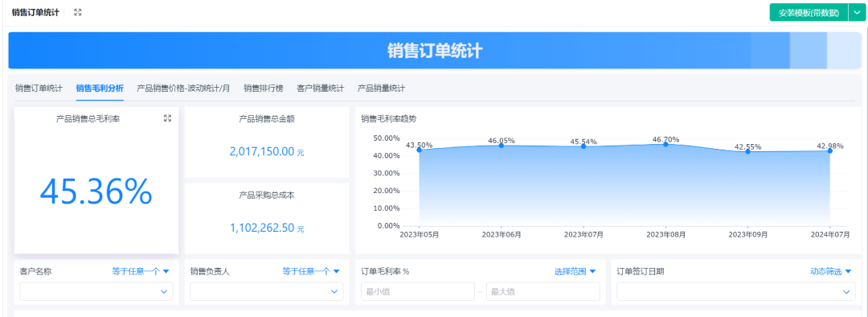Open 选择范围 condition for 订单毛利率
868x317 pixels.
click(575, 272)
